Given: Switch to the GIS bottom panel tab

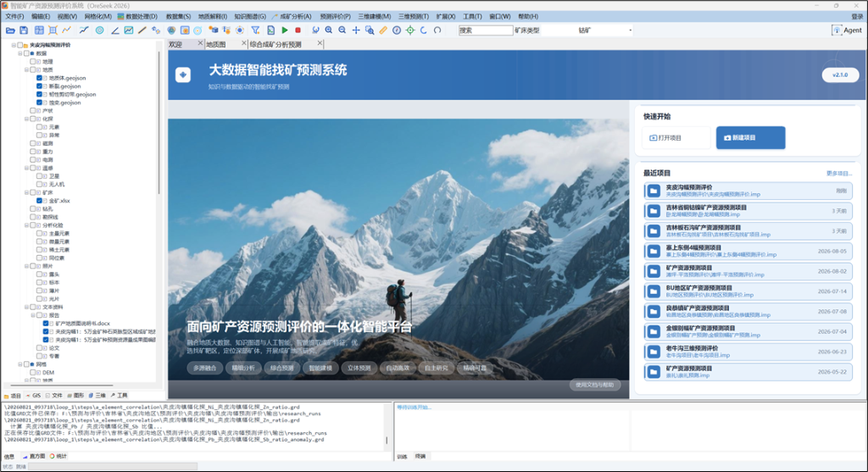Looking at the screenshot, I should (34, 396).
